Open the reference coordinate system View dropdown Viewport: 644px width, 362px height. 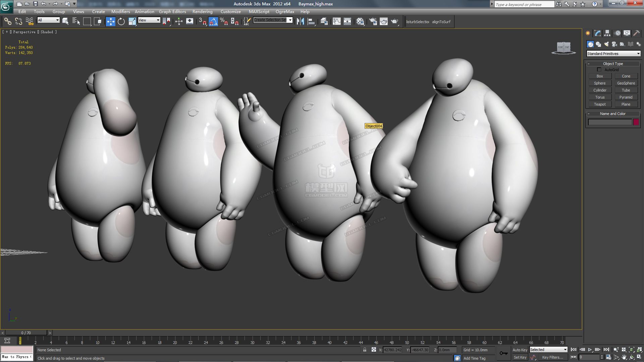149,20
